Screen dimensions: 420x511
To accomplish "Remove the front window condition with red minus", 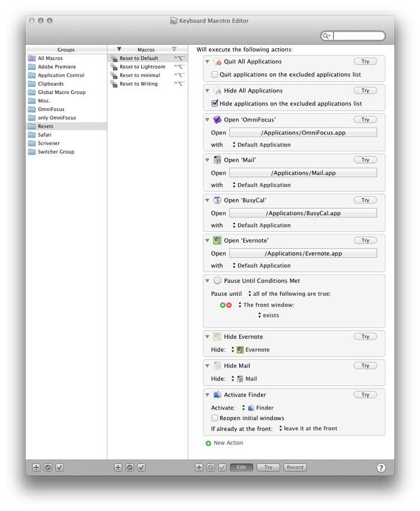I will click(229, 305).
